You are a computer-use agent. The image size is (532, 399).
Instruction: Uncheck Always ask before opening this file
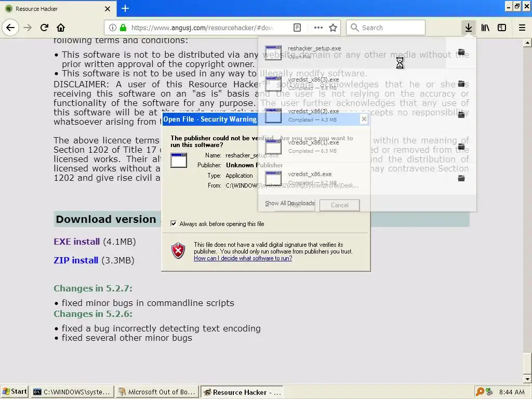[x=174, y=223]
